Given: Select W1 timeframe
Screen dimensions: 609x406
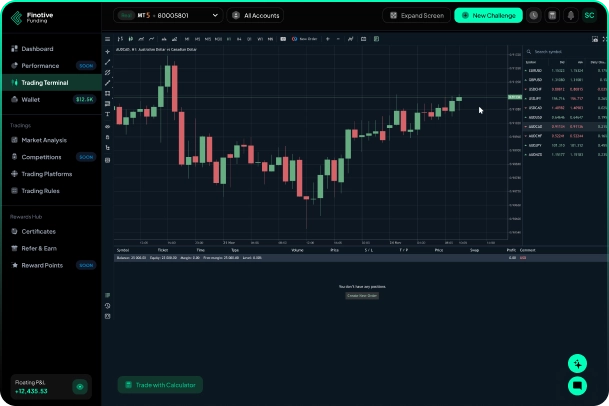Looking at the screenshot, I should (x=260, y=39).
